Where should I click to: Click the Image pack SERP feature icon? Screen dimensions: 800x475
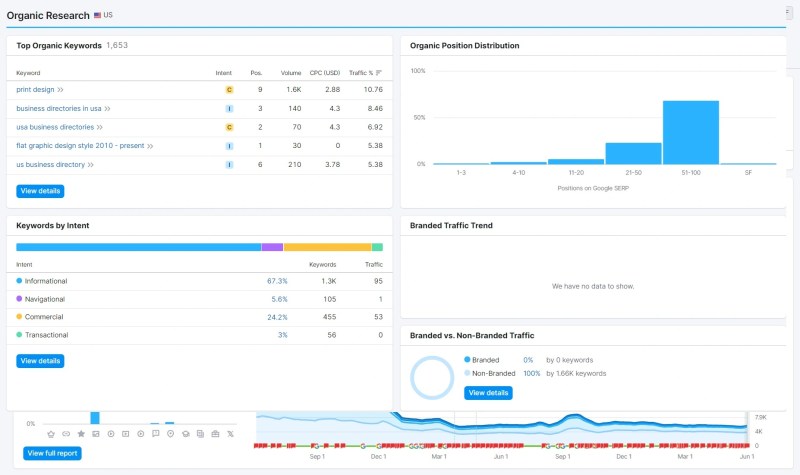point(95,434)
